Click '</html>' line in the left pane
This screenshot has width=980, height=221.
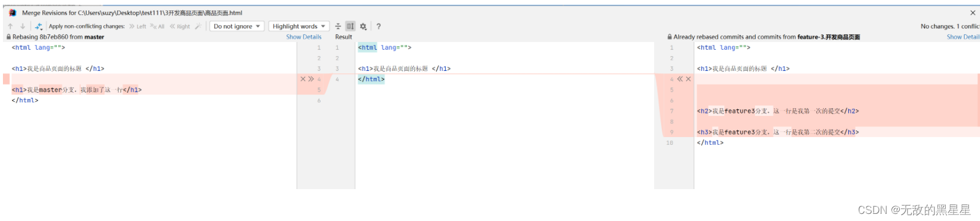point(25,100)
